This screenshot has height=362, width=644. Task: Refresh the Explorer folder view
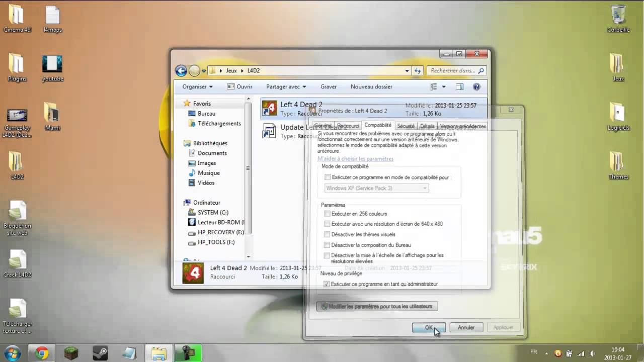(418, 71)
